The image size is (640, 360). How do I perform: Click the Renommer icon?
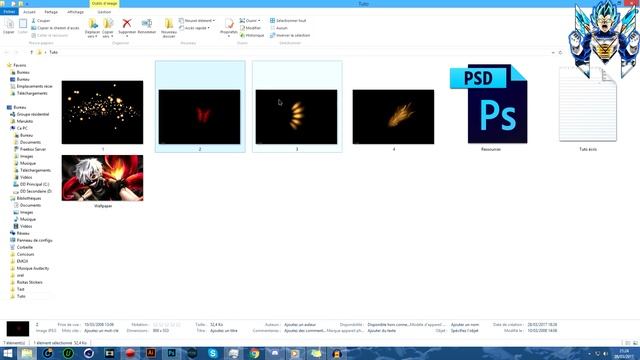(147, 26)
